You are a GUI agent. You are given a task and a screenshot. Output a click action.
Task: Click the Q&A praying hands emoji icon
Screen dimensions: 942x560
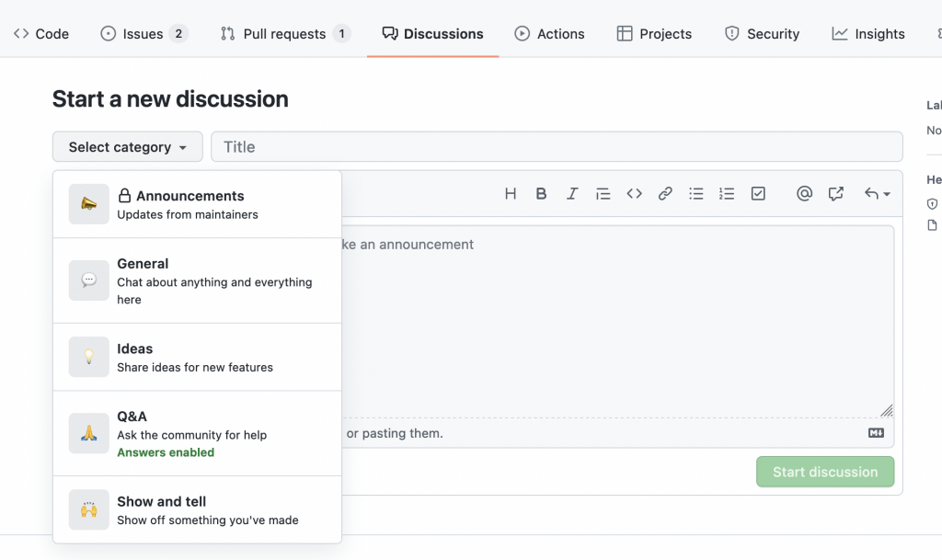pos(89,433)
